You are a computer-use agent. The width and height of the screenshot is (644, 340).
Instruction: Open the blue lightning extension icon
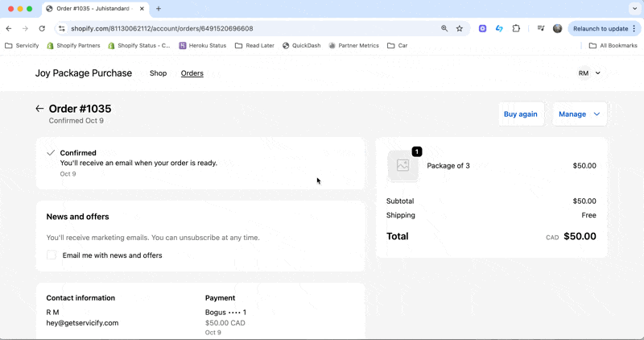point(499,28)
